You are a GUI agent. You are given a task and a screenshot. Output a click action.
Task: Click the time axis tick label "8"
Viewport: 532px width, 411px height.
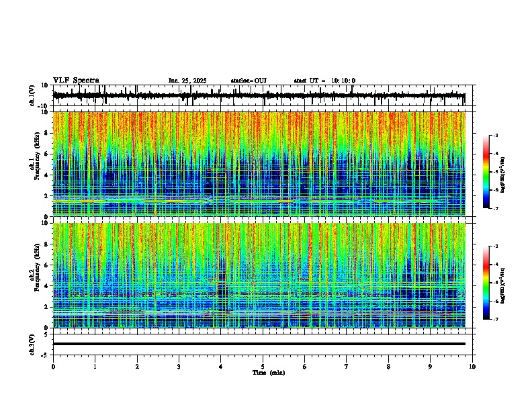tap(388, 367)
